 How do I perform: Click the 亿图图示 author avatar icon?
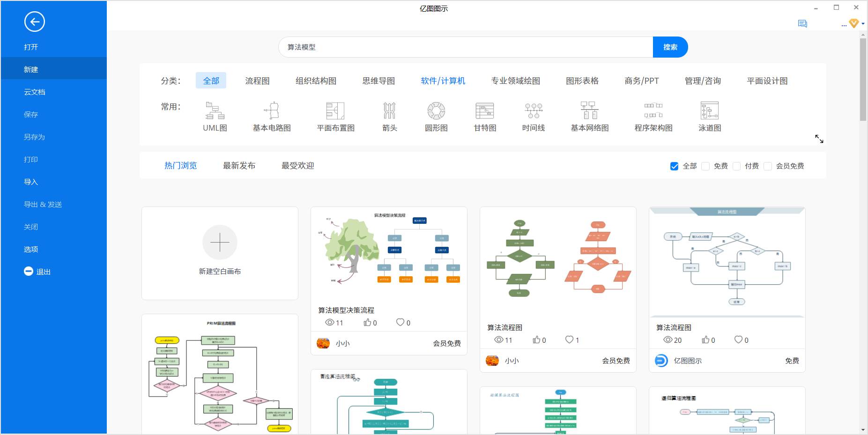[x=661, y=361]
